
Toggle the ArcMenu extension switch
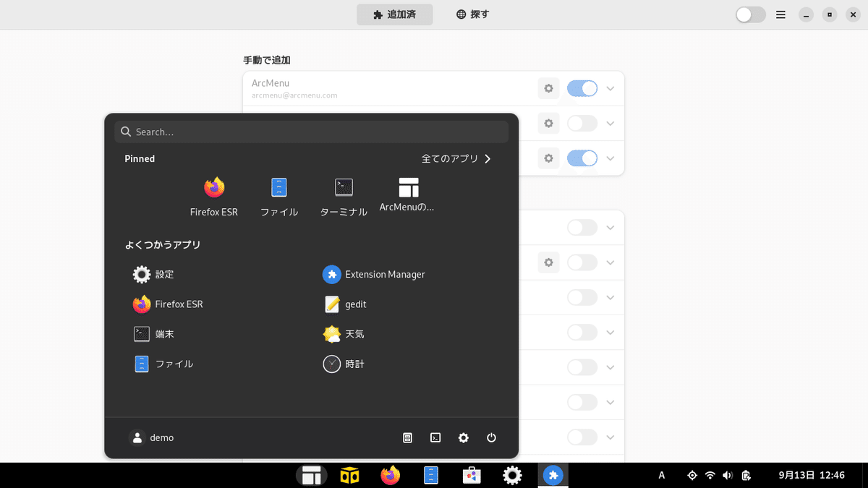point(582,88)
